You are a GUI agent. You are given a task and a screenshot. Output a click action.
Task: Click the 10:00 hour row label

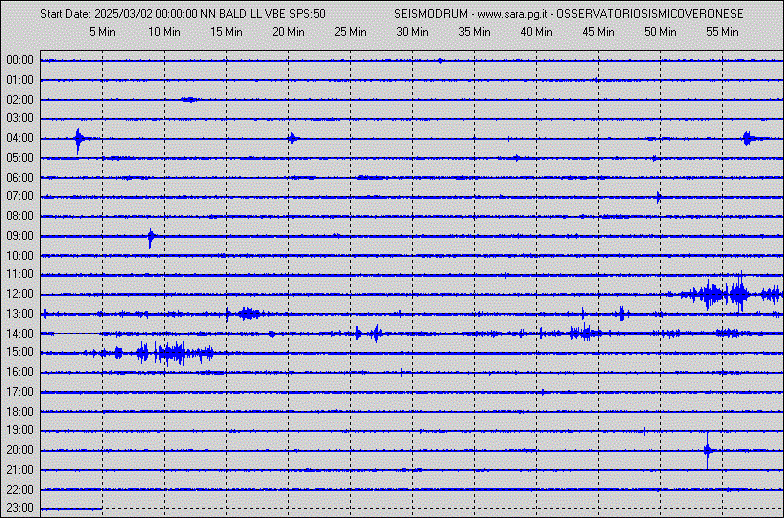coord(20,256)
